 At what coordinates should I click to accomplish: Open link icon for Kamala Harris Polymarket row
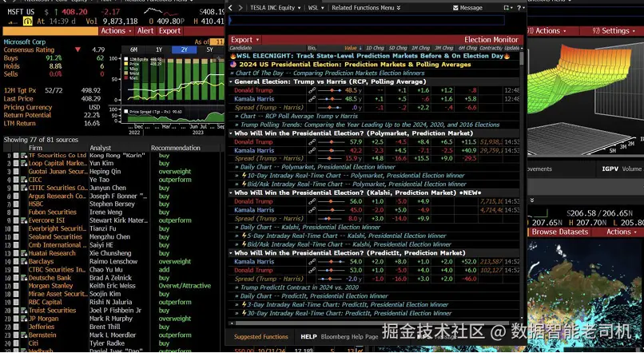(x=312, y=151)
